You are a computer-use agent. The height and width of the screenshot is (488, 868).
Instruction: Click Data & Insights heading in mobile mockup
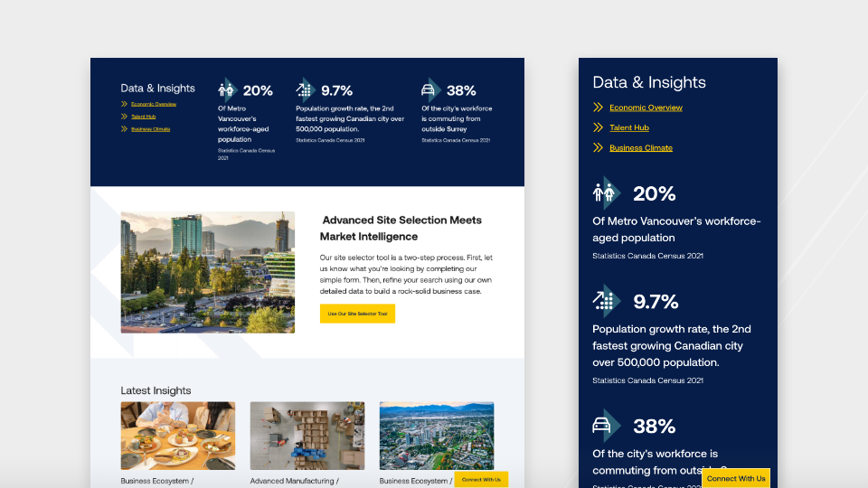point(649,82)
